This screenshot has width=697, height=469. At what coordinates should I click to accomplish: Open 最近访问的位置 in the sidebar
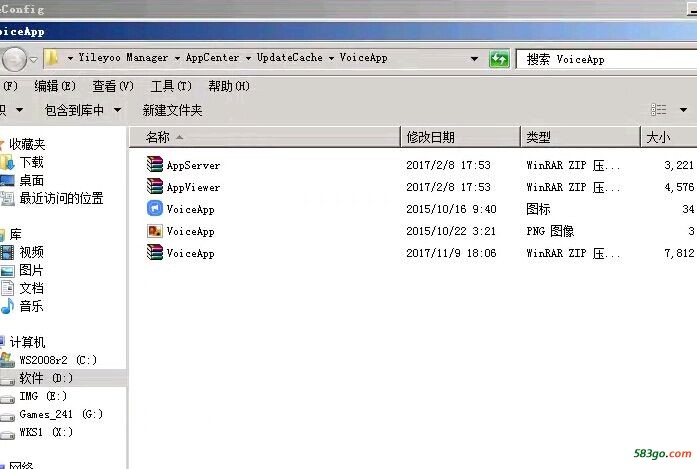(61, 198)
